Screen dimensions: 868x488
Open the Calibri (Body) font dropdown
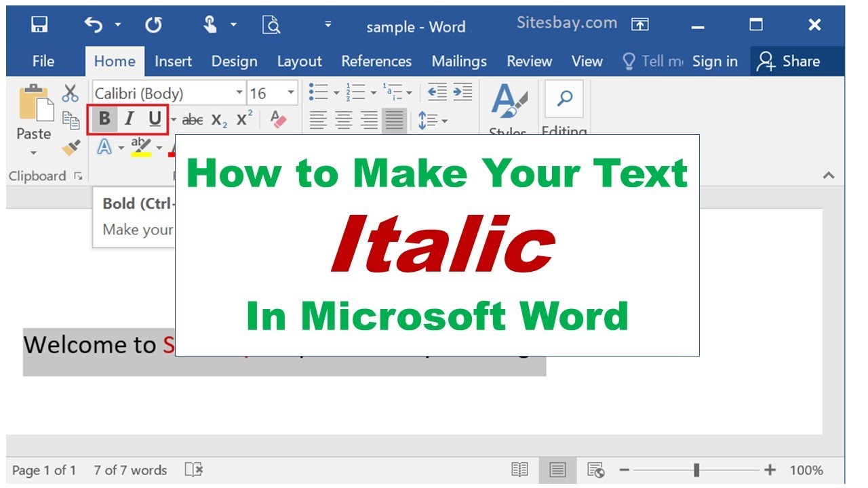pos(239,93)
